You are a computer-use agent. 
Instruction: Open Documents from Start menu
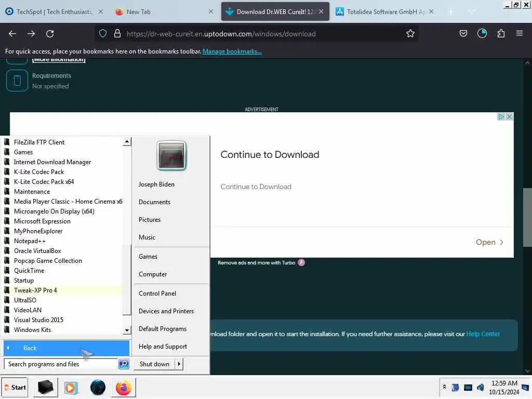[x=154, y=202]
